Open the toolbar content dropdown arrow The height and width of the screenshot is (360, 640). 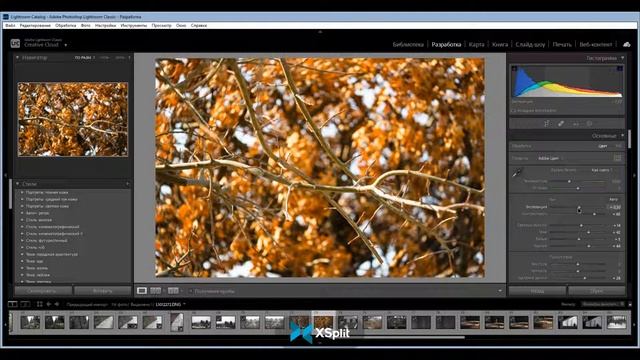point(500,291)
